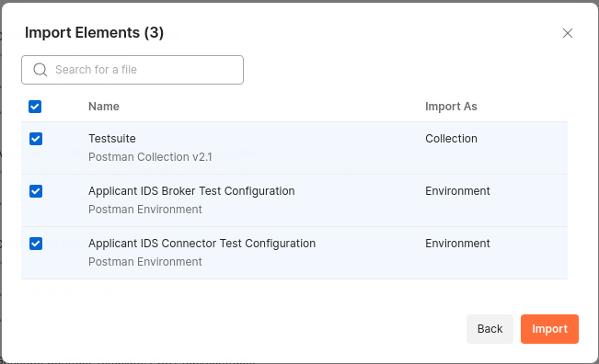Click Postman Environment under Broker configuration
This screenshot has height=364, width=599.
pos(145,209)
